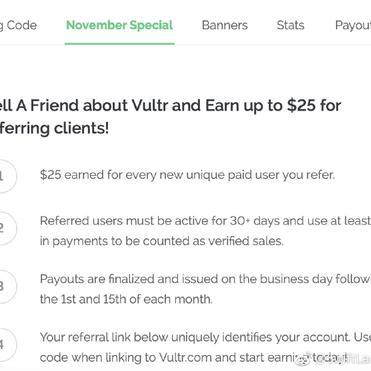Open the November Special tab
The image size is (371, 371).
click(119, 25)
